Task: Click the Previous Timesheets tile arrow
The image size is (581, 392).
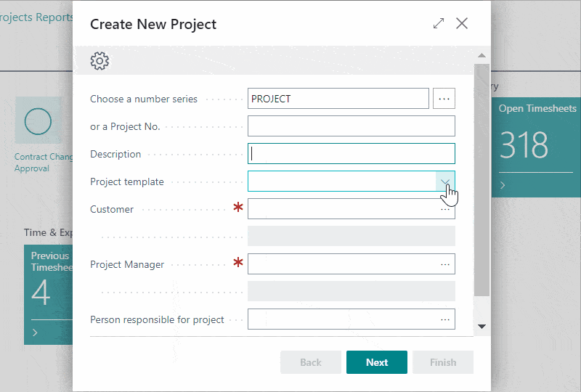Action: point(36,332)
